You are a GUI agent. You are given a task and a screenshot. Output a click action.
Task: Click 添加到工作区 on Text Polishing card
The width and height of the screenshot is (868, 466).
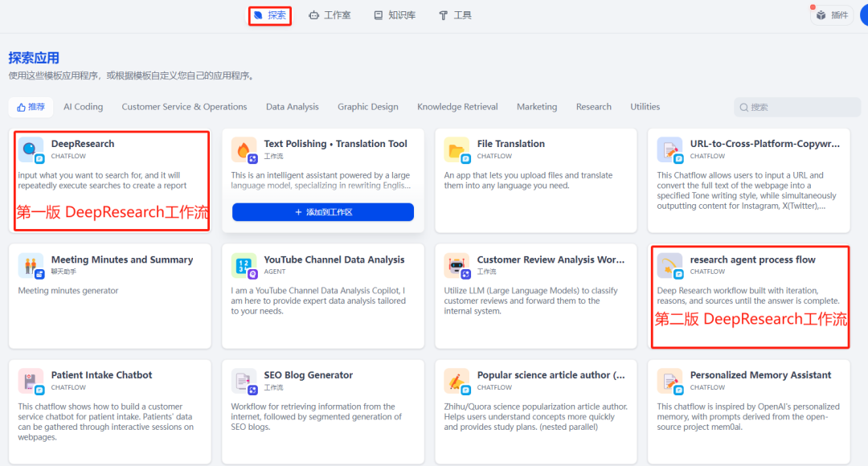pos(322,211)
